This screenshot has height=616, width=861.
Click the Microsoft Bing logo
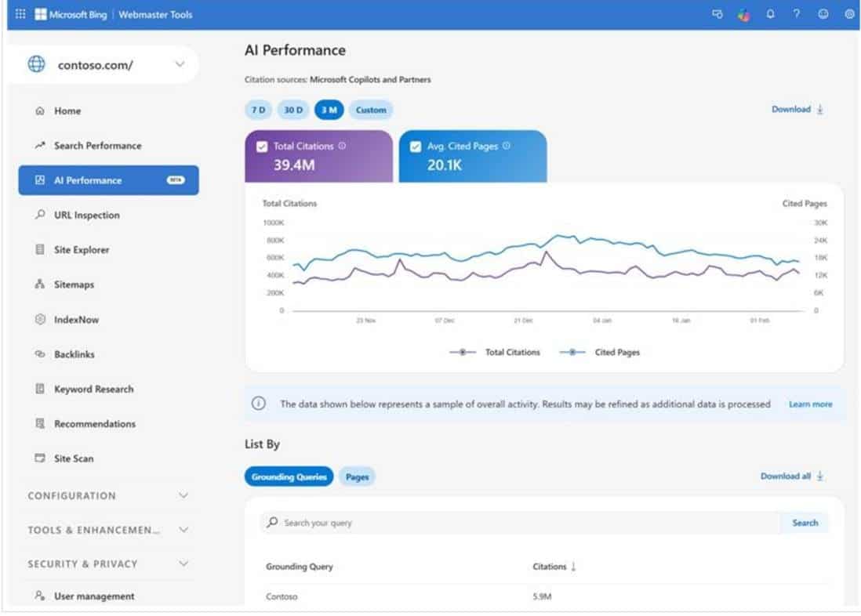(71, 14)
